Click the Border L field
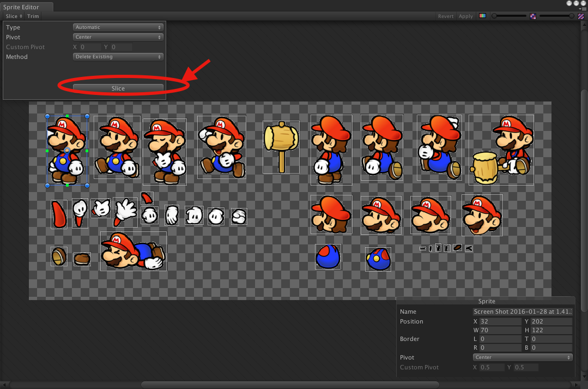Viewport: 588px width, 389px height. (500, 339)
